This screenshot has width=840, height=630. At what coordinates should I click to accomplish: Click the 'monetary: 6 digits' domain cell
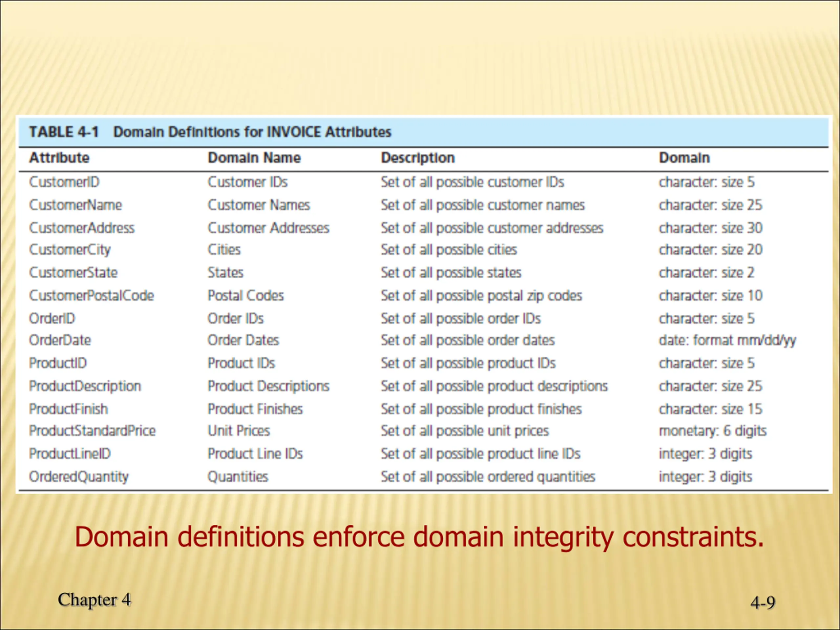[x=712, y=430]
